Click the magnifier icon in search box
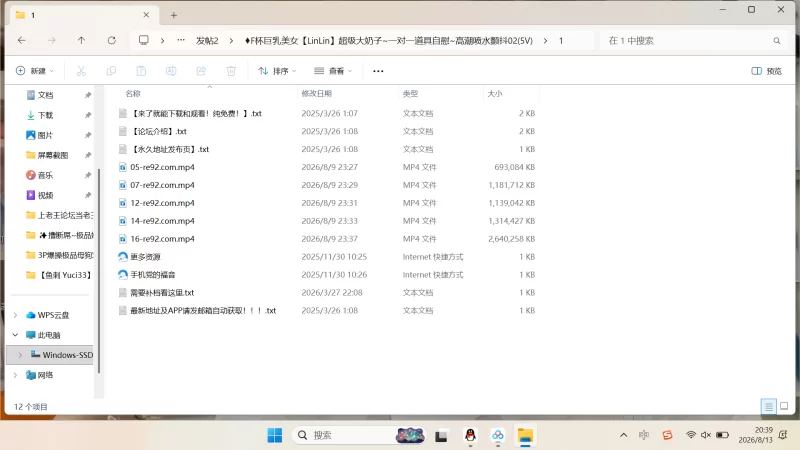800x450 pixels. pyautogui.click(x=777, y=41)
